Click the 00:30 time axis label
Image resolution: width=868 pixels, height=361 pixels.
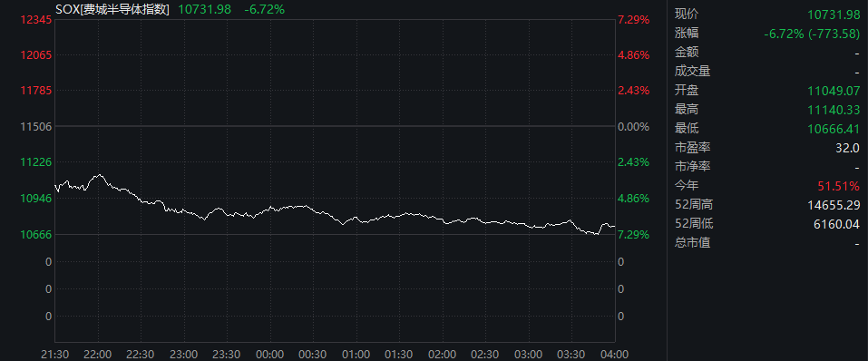pyautogui.click(x=313, y=355)
